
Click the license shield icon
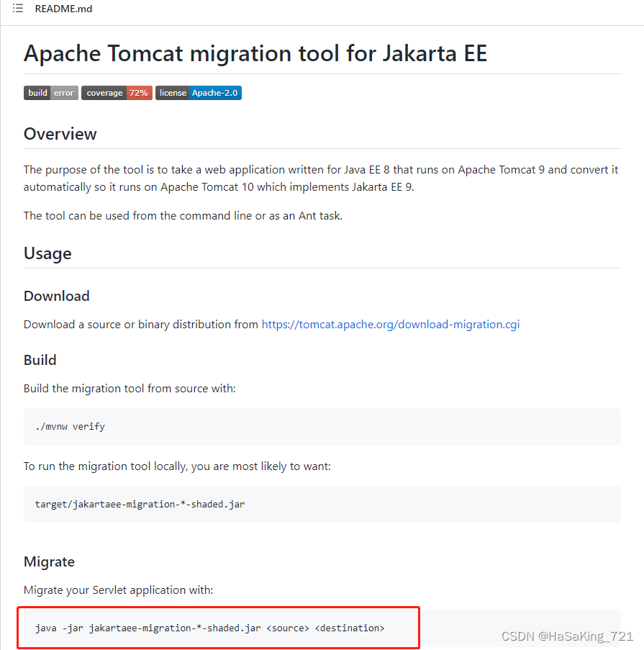click(173, 92)
